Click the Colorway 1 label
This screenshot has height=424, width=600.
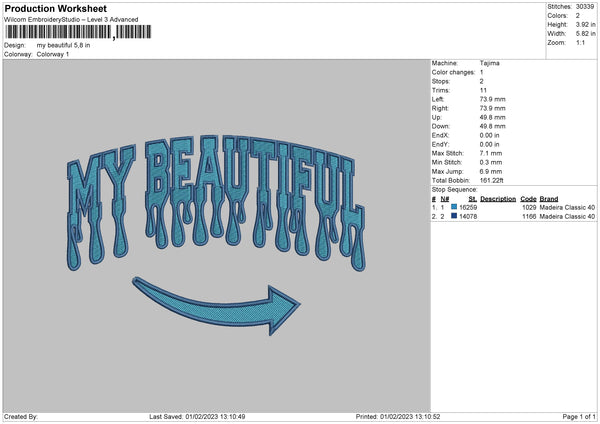52,54
